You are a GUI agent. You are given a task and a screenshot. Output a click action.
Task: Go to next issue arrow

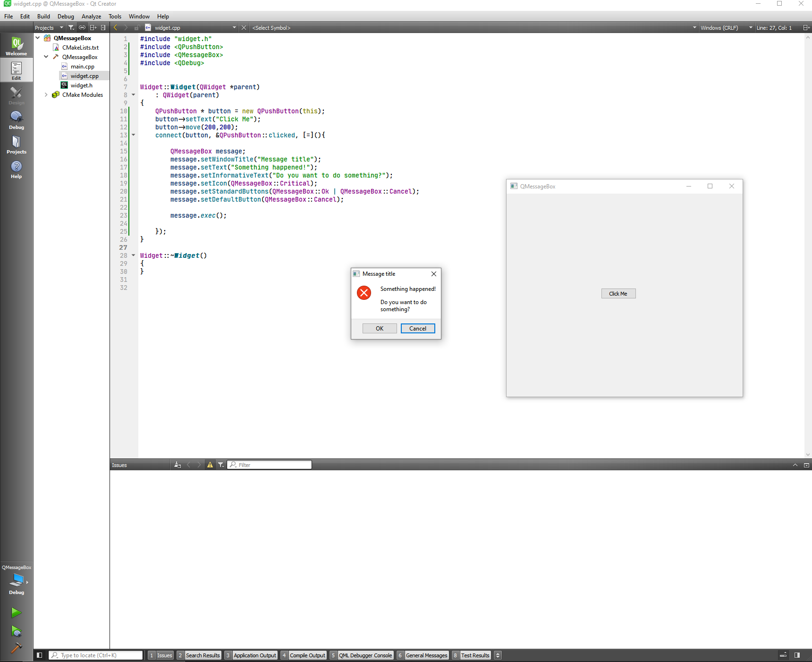pyautogui.click(x=199, y=465)
